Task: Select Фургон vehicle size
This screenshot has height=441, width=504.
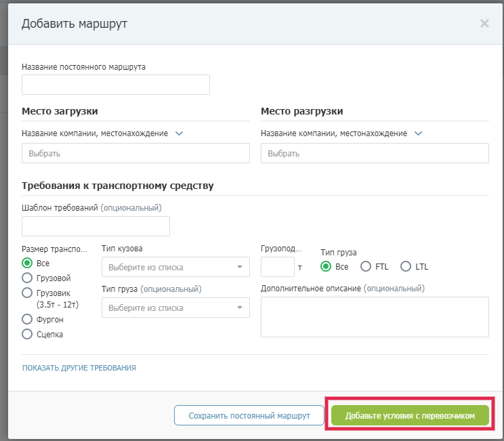Action: [27, 319]
